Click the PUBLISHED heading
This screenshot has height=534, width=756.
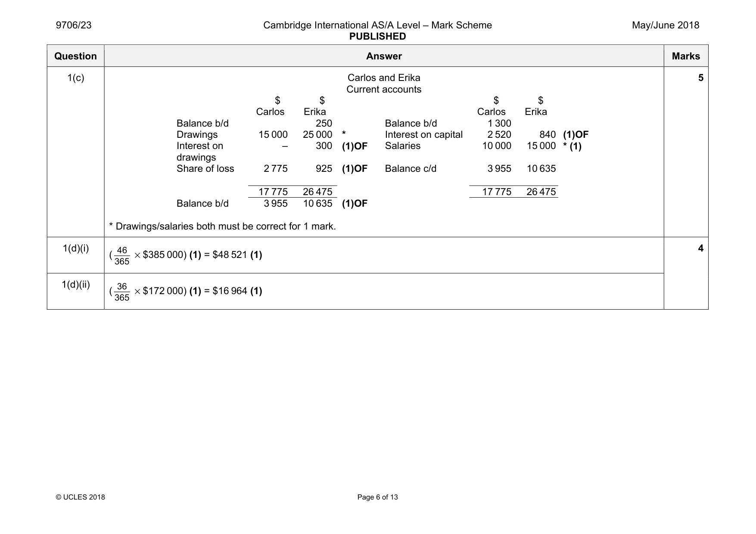coord(377,37)
